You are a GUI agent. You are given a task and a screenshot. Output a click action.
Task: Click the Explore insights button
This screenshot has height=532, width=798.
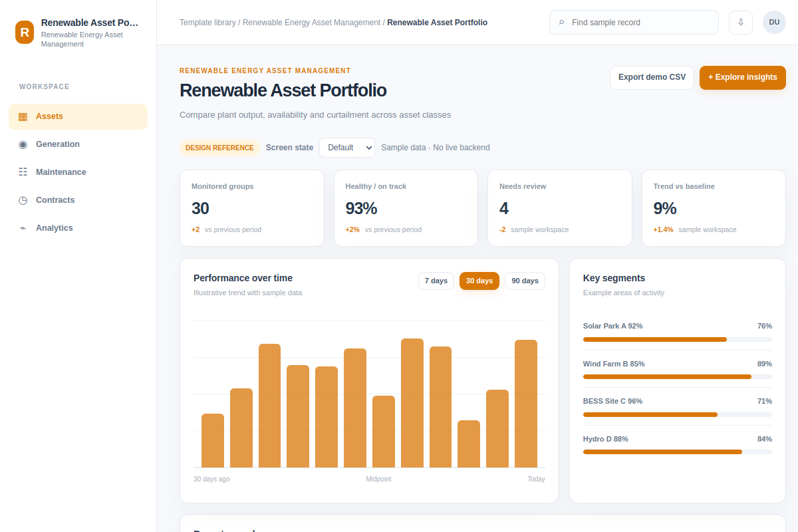pos(743,78)
